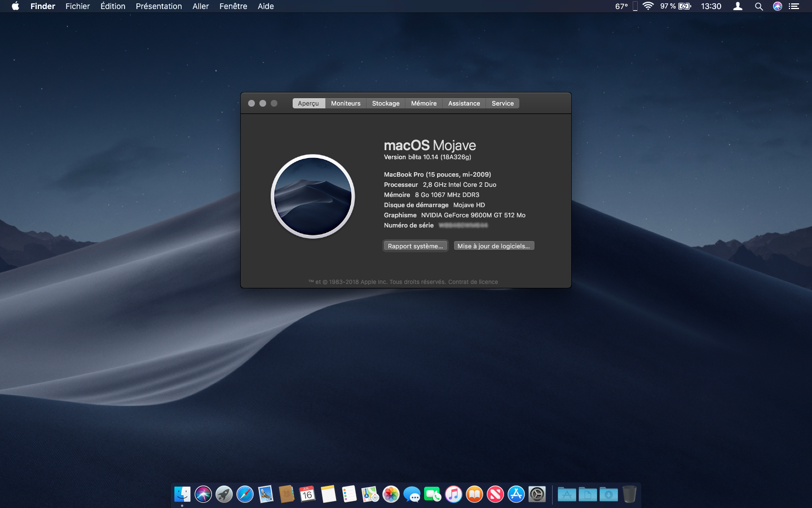Screen dimensions: 812x508
Task: Click user account silhouette in menu bar
Action: coord(738,6)
